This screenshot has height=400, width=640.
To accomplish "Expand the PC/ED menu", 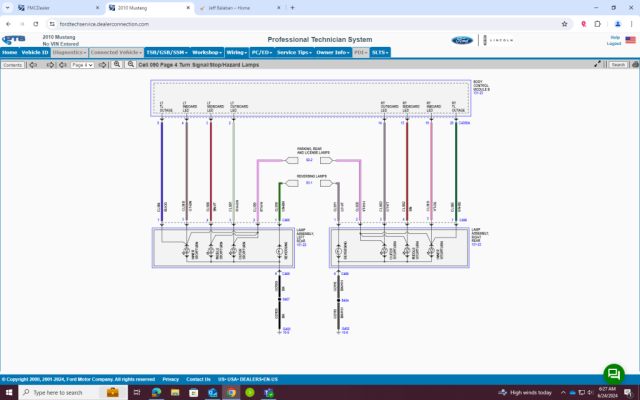I will point(262,52).
